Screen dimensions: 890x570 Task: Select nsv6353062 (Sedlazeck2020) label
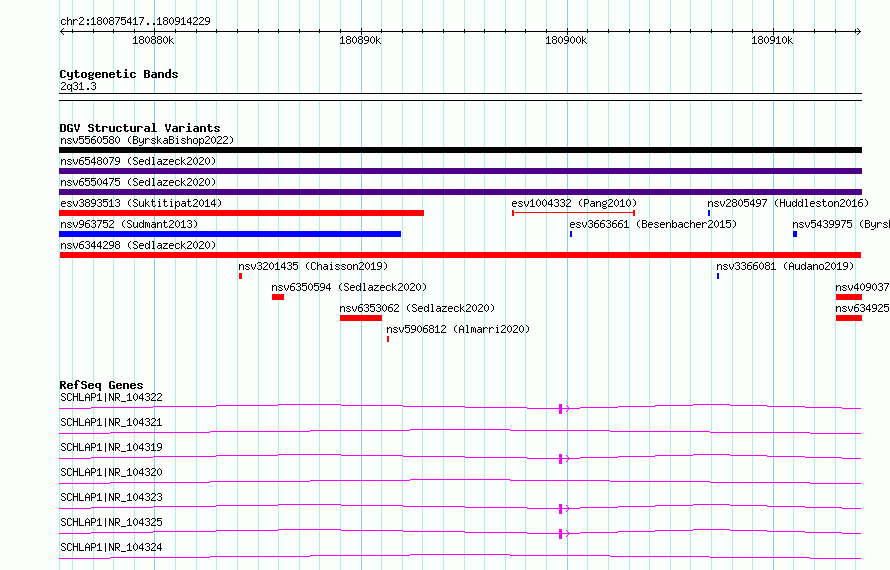pos(417,308)
